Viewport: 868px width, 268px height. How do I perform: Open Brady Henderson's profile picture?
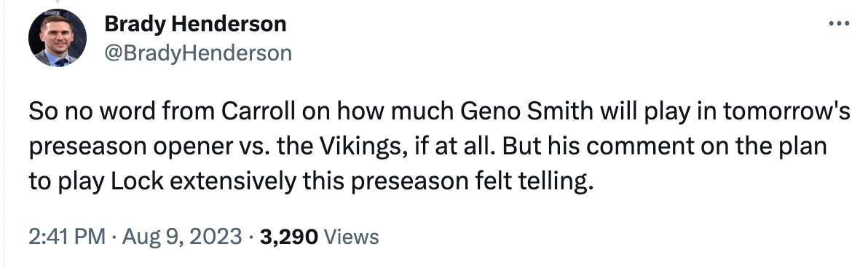click(x=58, y=38)
